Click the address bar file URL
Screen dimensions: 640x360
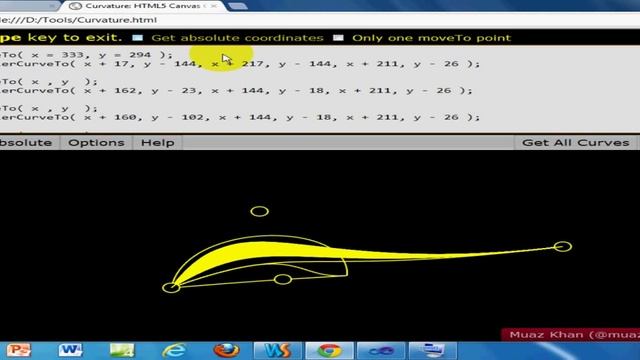[x=78, y=20]
